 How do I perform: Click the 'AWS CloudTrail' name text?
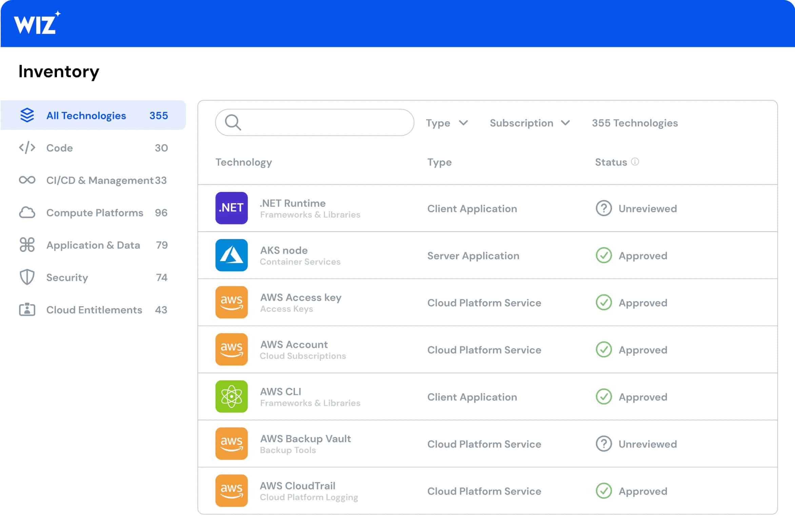pyautogui.click(x=297, y=486)
